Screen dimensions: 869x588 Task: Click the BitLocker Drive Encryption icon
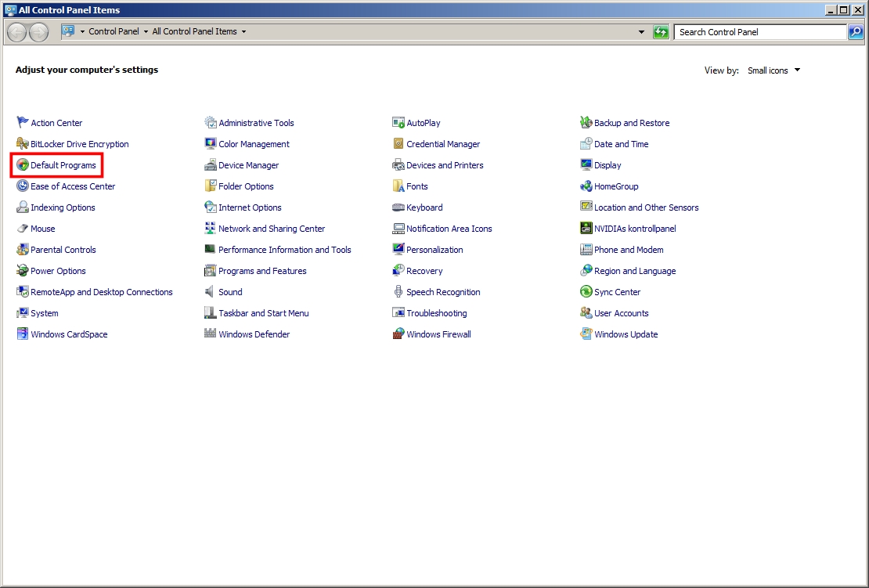(x=22, y=143)
